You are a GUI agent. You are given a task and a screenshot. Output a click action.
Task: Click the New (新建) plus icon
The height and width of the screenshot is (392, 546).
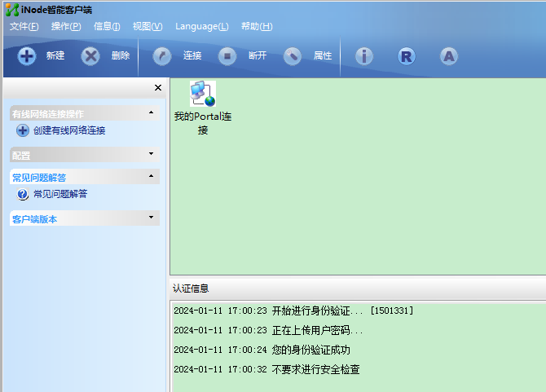(x=27, y=56)
